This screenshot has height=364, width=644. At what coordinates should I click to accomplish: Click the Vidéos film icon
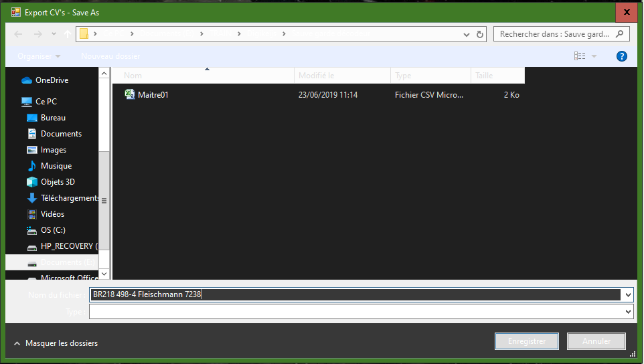pyautogui.click(x=32, y=214)
